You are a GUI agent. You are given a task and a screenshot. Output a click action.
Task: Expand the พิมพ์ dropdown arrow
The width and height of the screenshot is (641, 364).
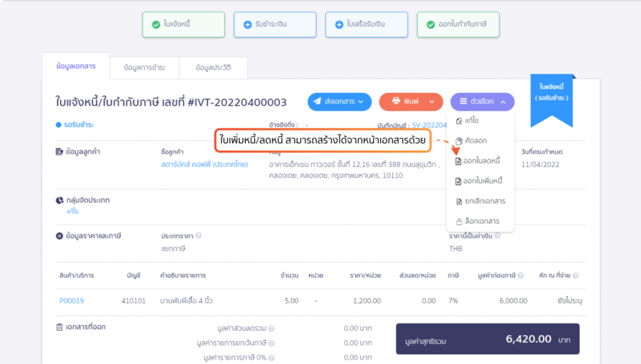432,102
